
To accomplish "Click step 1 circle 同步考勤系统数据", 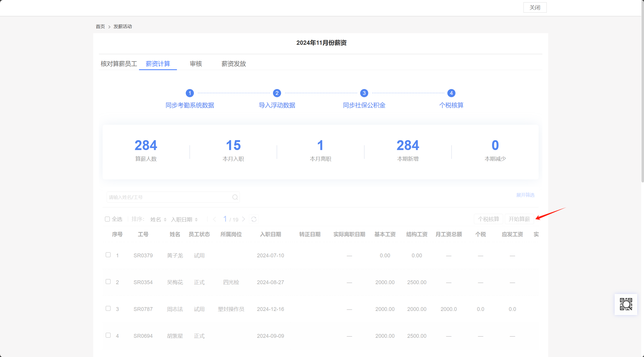I will pyautogui.click(x=190, y=93).
